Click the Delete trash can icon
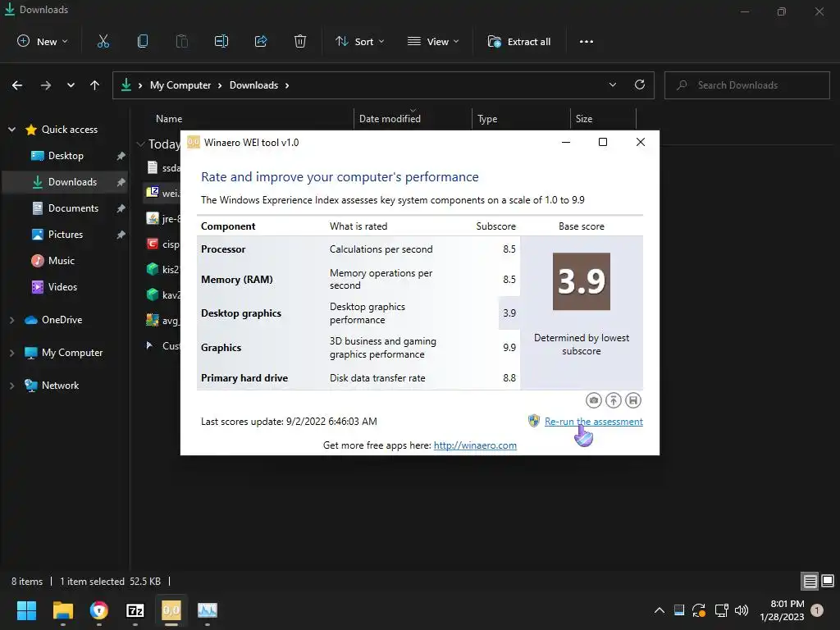Viewport: 840px width, 630px height. coord(300,42)
